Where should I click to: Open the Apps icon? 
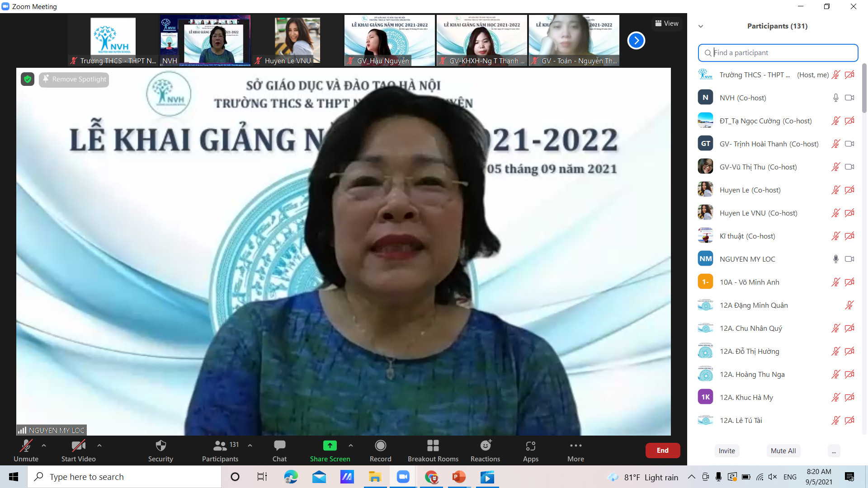(x=530, y=446)
